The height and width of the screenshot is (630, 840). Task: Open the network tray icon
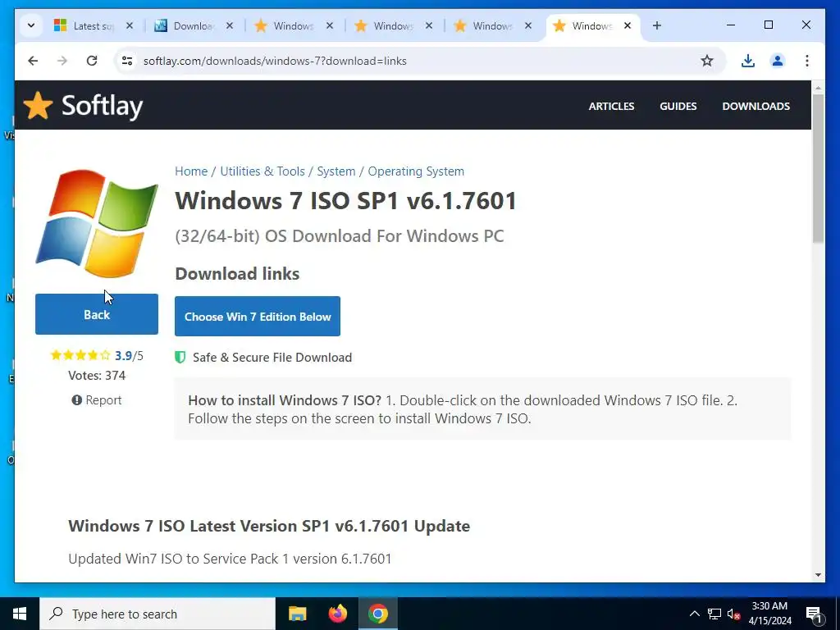point(714,614)
